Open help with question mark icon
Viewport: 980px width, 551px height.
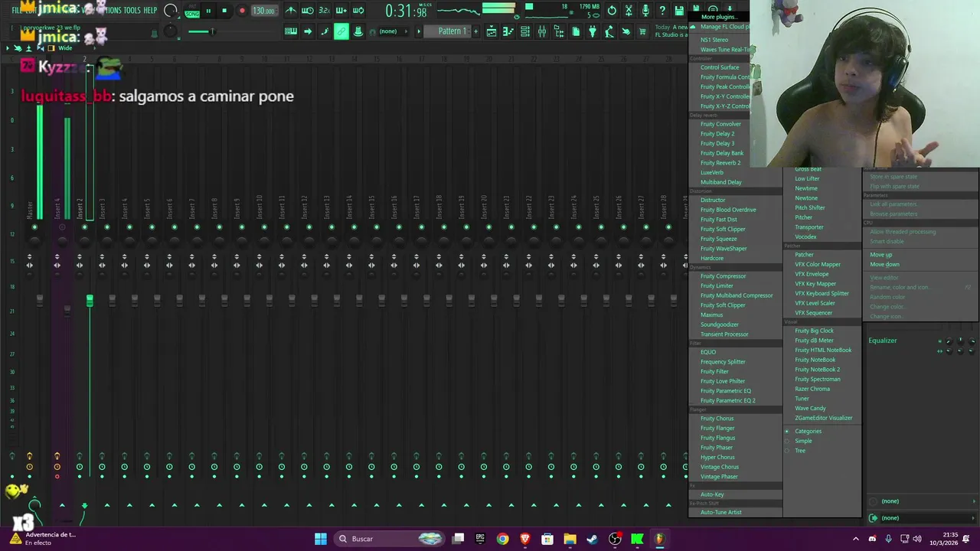[662, 11]
